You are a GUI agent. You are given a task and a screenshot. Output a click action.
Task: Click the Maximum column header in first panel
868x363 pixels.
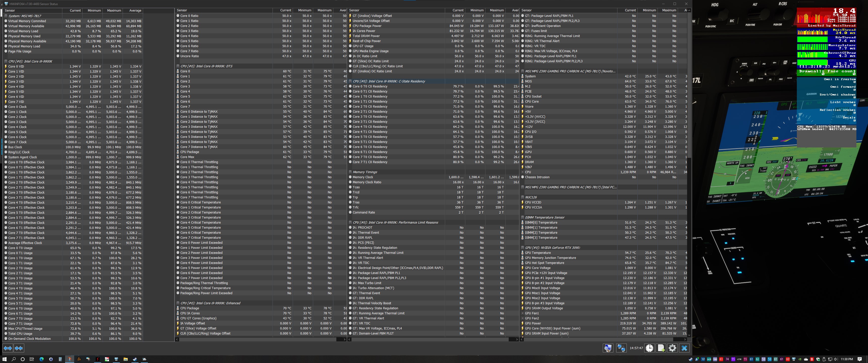(114, 10)
